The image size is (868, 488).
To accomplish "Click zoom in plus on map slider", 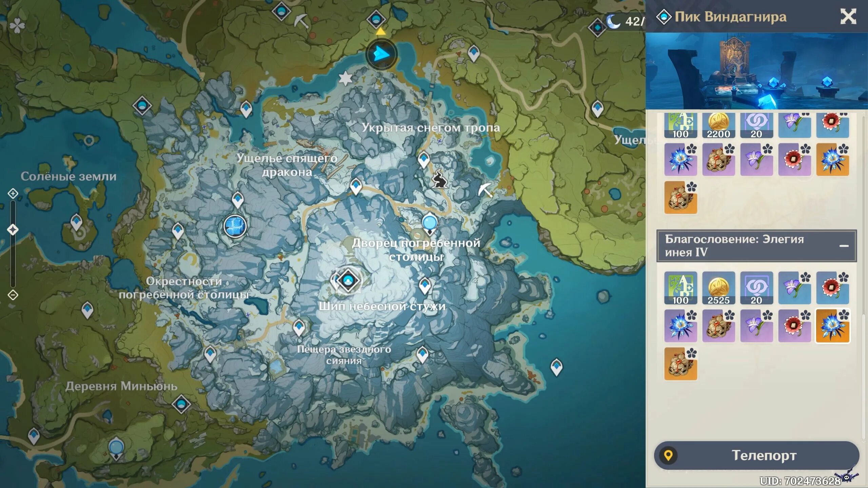I will (x=13, y=194).
